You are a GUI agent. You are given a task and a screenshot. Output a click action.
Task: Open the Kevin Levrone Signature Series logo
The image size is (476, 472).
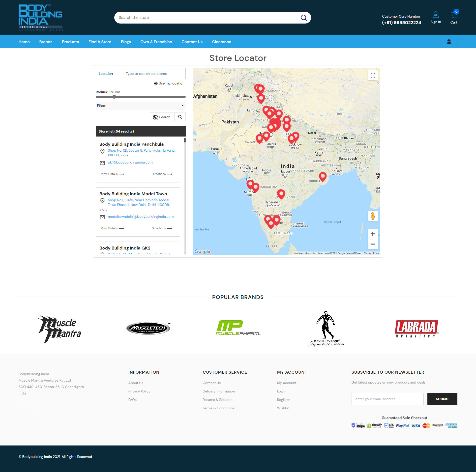tap(326, 329)
